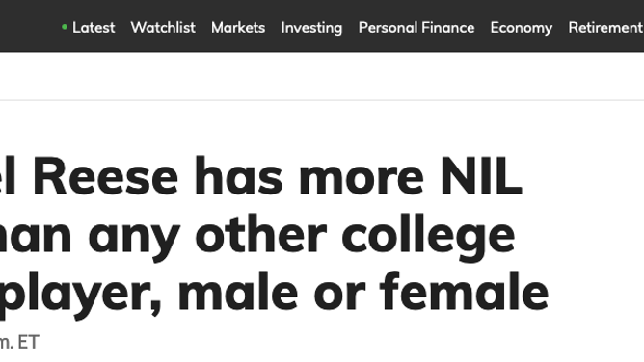Click the ET timestamp under the headline
The height and width of the screenshot is (362, 644).
19,342
